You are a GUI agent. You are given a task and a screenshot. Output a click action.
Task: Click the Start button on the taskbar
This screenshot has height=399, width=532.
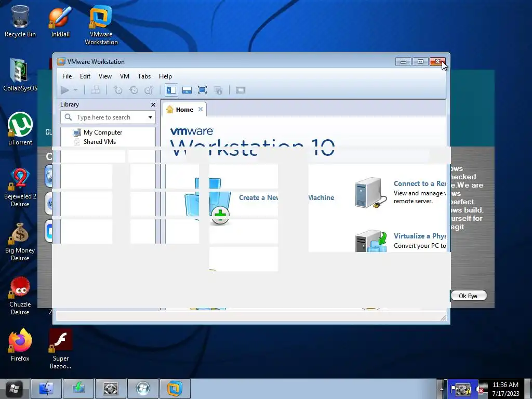pyautogui.click(x=14, y=389)
